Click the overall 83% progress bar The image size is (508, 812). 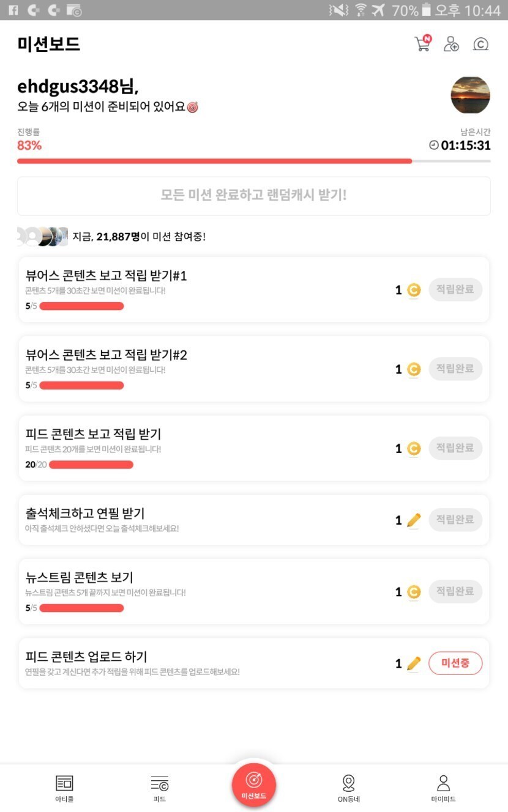[x=253, y=161]
